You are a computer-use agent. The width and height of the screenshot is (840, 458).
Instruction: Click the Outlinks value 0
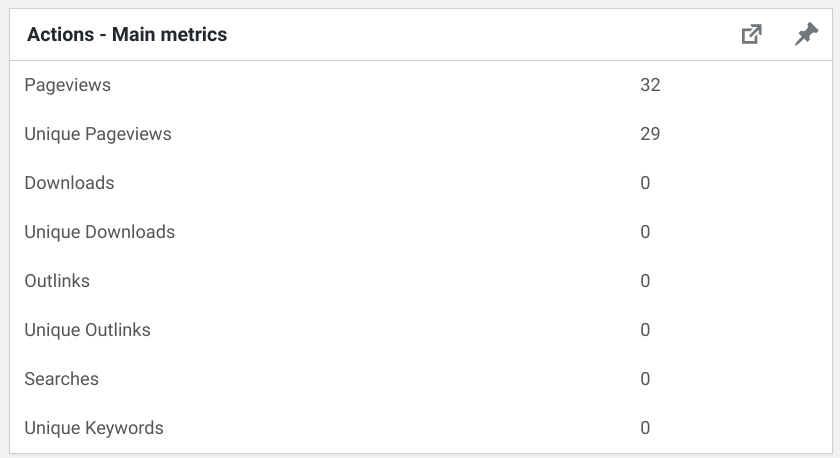(645, 281)
